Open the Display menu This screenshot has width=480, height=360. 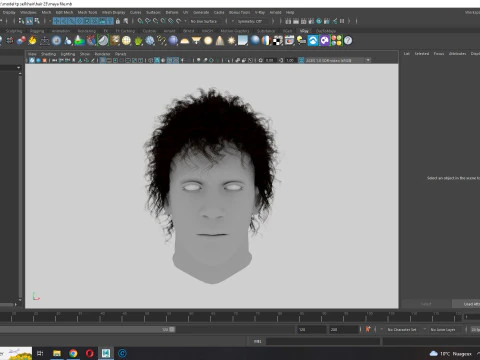coord(9,12)
